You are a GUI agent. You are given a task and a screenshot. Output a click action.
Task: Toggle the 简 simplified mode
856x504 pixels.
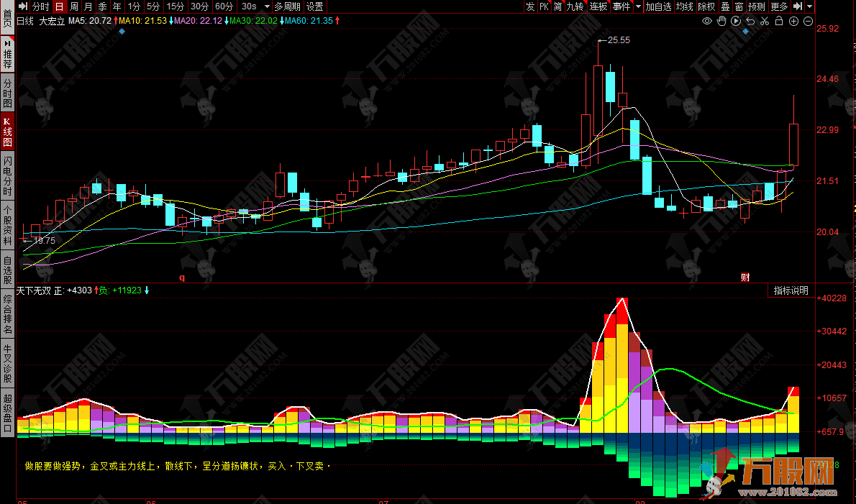pos(558,6)
